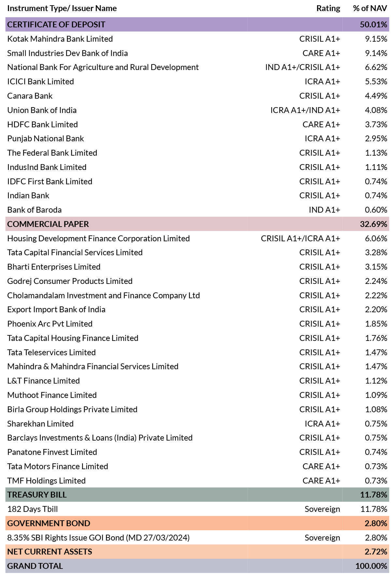Click the IND A1+/CRISIL A1+ rating cell

pos(302,67)
